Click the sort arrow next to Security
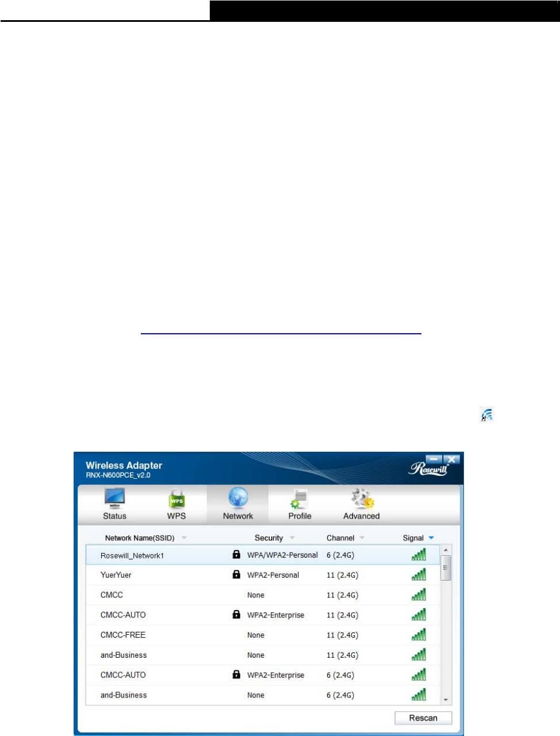The height and width of the screenshot is (736, 560). (292, 538)
